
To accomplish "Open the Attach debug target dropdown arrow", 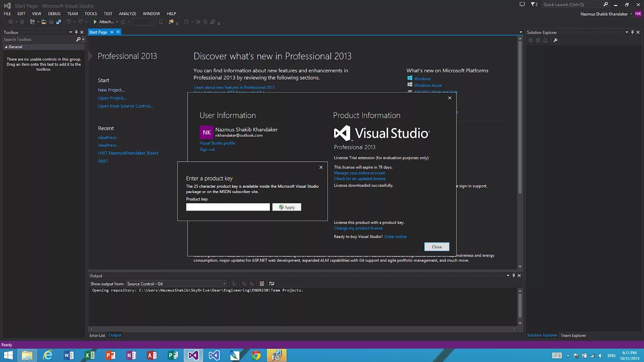I will 117,22.
